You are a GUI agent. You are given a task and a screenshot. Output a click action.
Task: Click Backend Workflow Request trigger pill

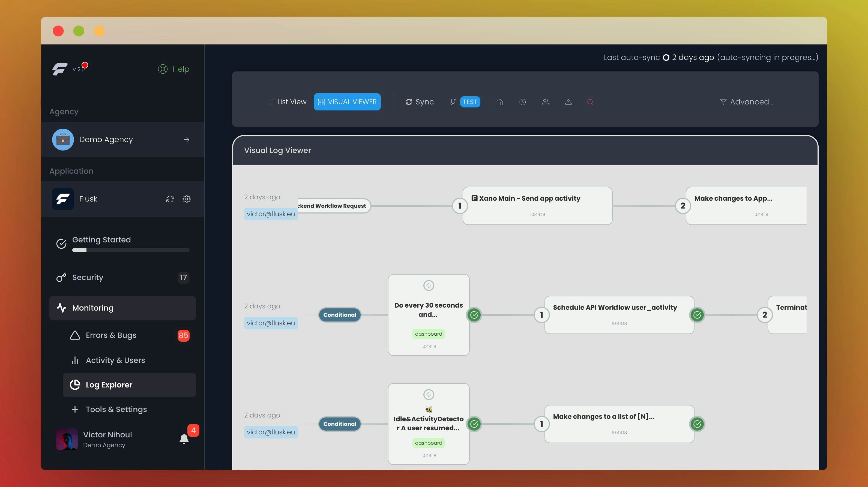point(334,206)
